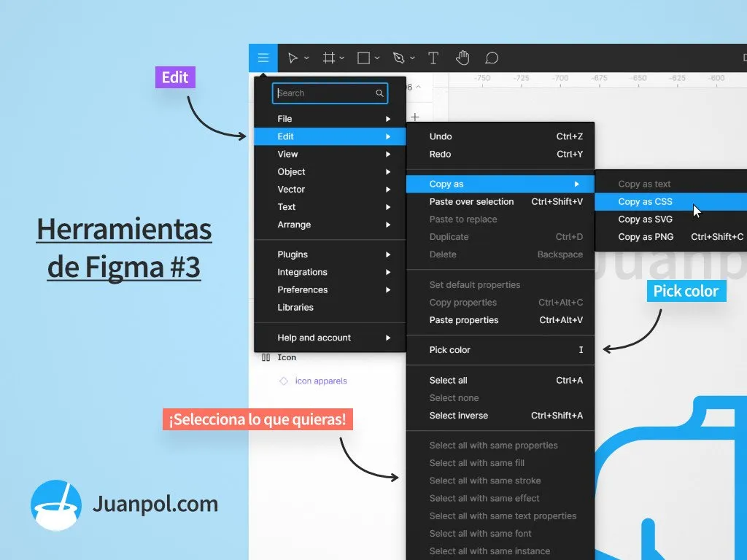This screenshot has height=560, width=747.
Task: Click the -700 mark on ruler
Action: (x=560, y=78)
